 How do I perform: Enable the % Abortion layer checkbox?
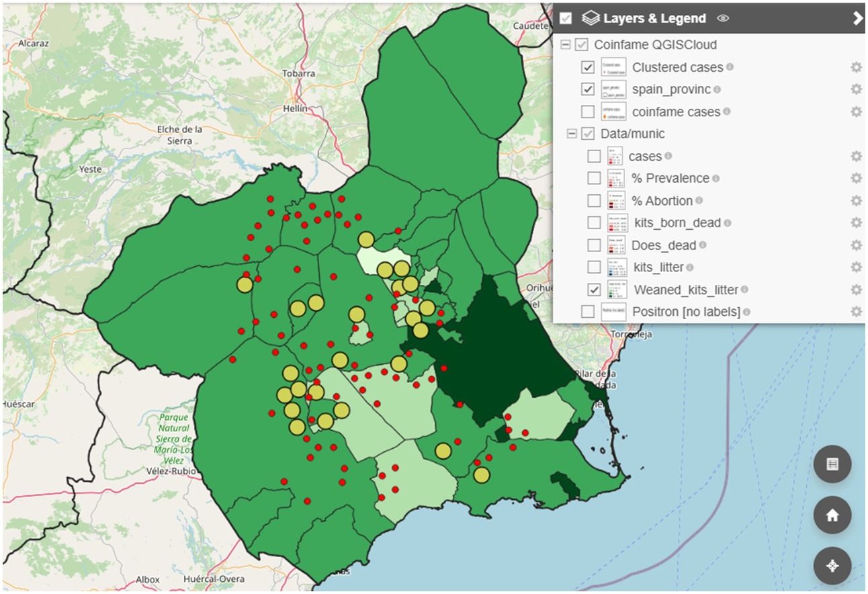coord(594,201)
